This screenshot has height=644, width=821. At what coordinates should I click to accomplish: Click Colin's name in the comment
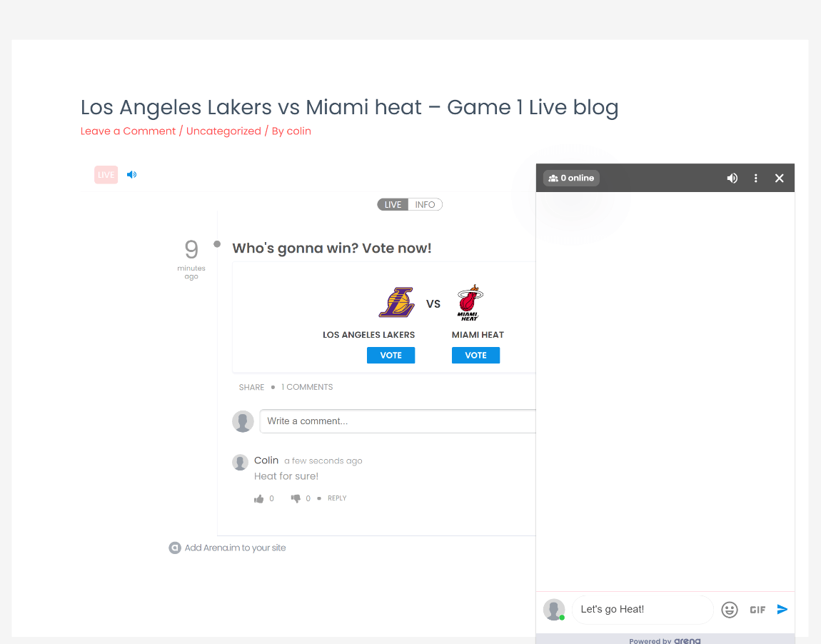tap(266, 461)
